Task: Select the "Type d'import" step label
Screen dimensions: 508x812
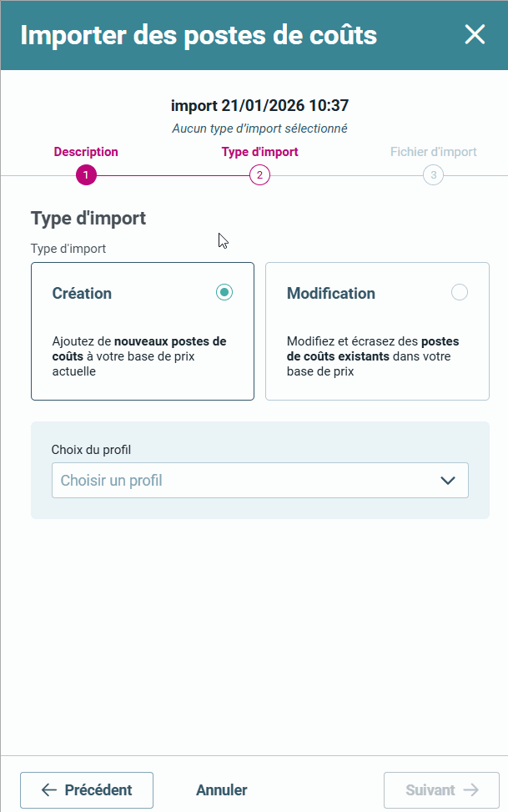Action: point(259,152)
